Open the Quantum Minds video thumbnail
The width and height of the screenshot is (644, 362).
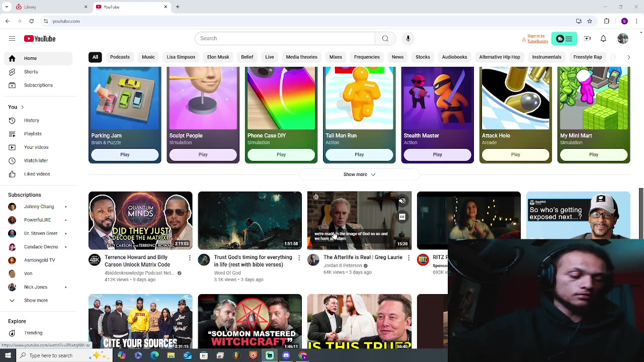click(x=140, y=221)
